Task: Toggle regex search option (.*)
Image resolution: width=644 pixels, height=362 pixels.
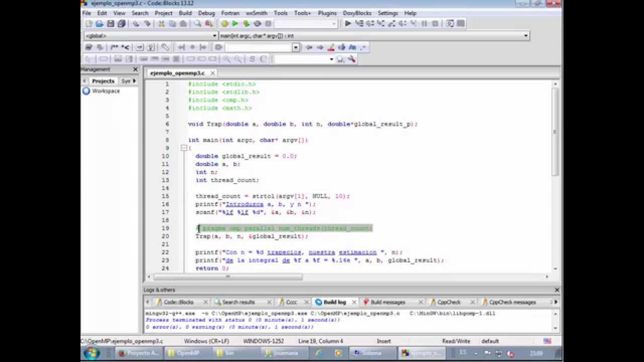Action: (x=363, y=47)
